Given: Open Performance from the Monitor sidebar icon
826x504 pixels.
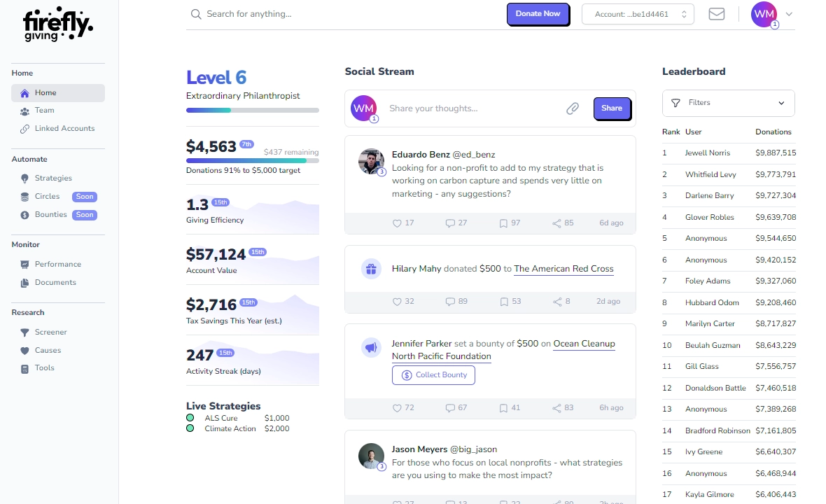Looking at the screenshot, I should coord(26,264).
